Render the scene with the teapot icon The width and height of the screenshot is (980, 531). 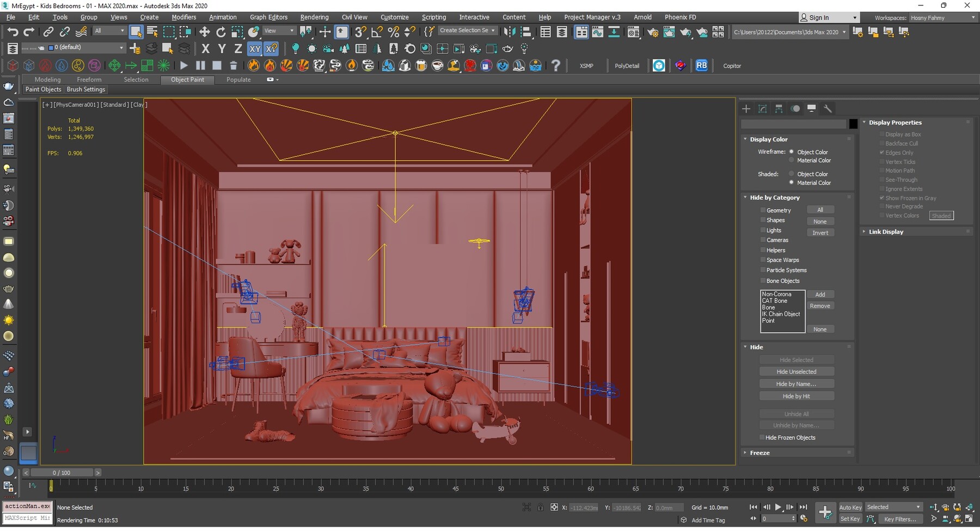(x=687, y=32)
